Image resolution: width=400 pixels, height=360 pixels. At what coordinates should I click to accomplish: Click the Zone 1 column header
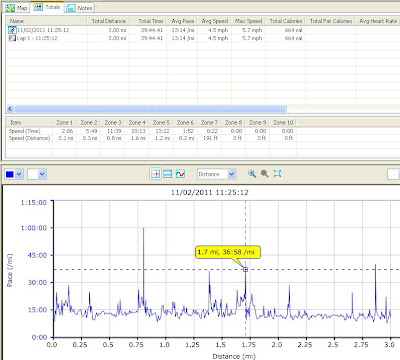[64, 123]
